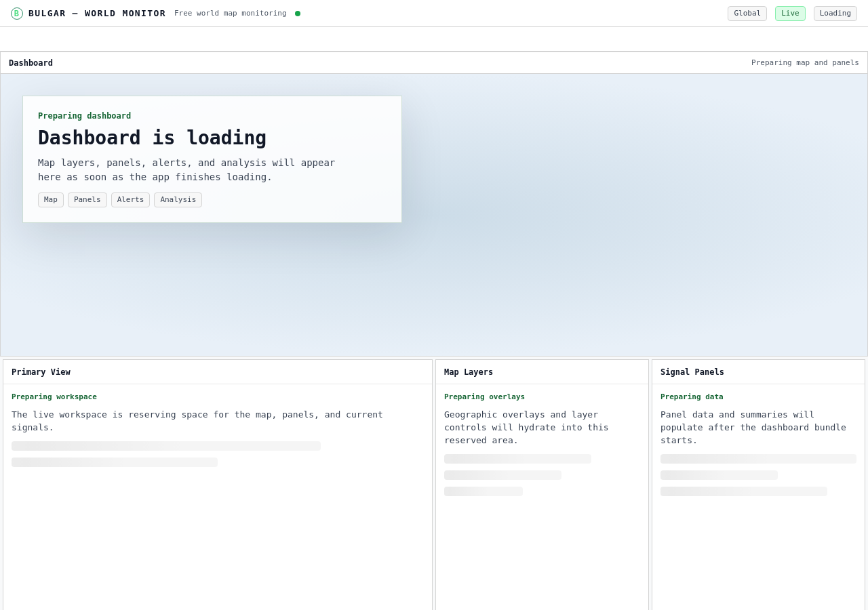Click the Loading badge in header
This screenshot has width=868, height=610.
pyautogui.click(x=835, y=14)
